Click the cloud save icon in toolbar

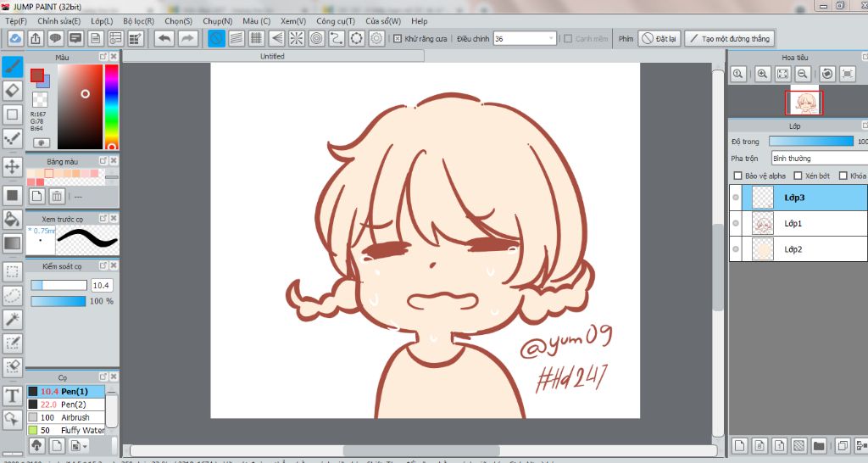(x=15, y=39)
